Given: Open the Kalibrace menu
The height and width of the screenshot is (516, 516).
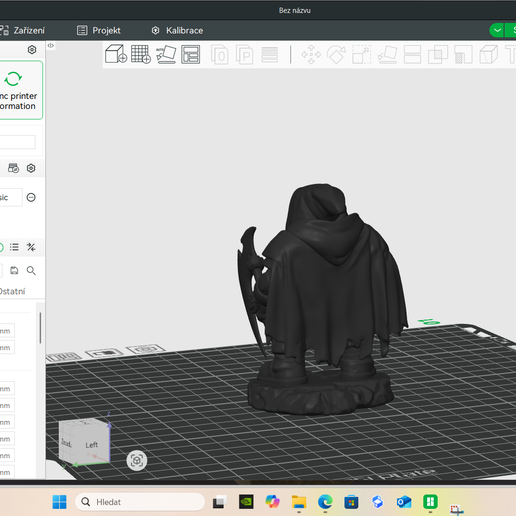Looking at the screenshot, I should point(177,30).
